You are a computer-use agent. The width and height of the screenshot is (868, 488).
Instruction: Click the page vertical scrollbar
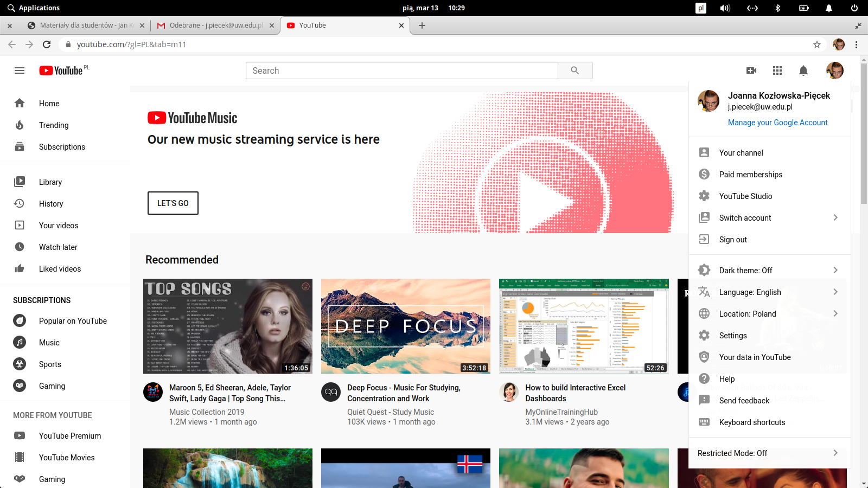(x=864, y=133)
